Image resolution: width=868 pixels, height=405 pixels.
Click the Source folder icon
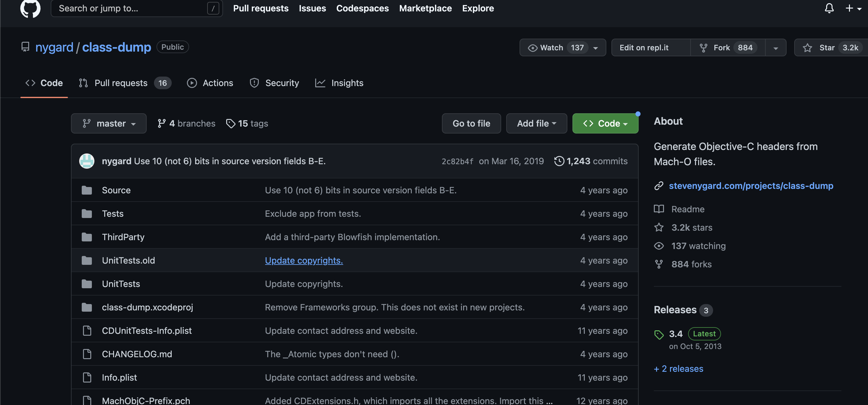pos(86,190)
